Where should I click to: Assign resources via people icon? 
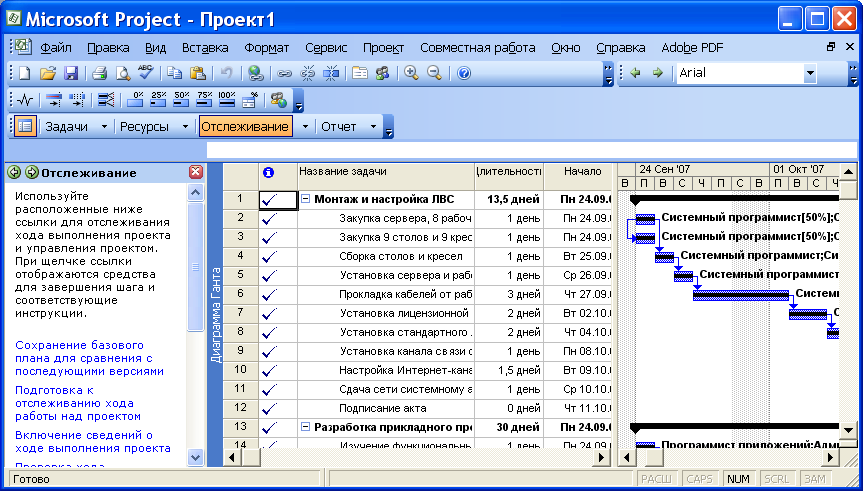[383, 73]
